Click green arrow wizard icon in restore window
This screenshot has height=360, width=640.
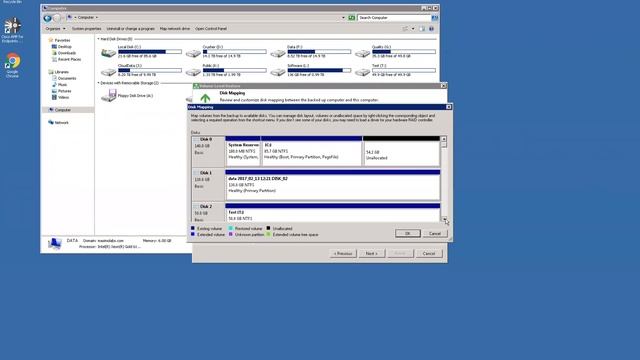click(x=205, y=98)
